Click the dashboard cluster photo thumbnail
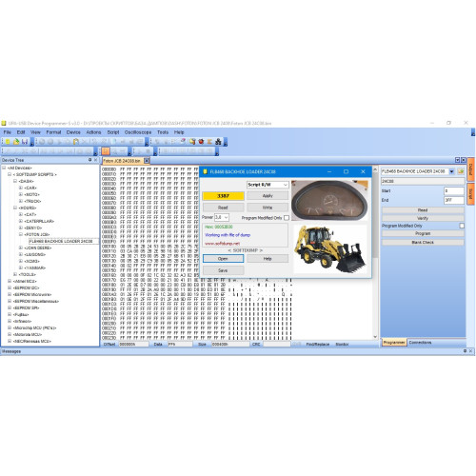Image resolution: width=476 pixels, height=476 pixels. coord(329,201)
